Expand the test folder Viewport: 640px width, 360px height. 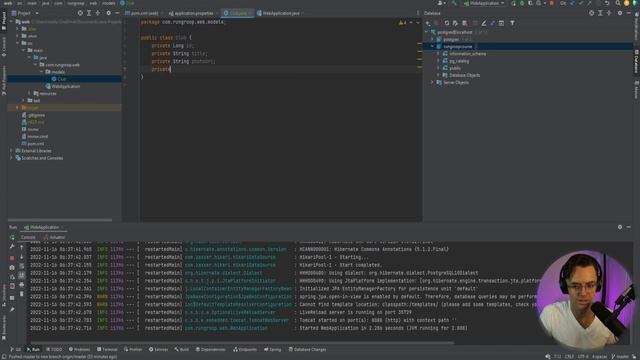tap(24, 100)
